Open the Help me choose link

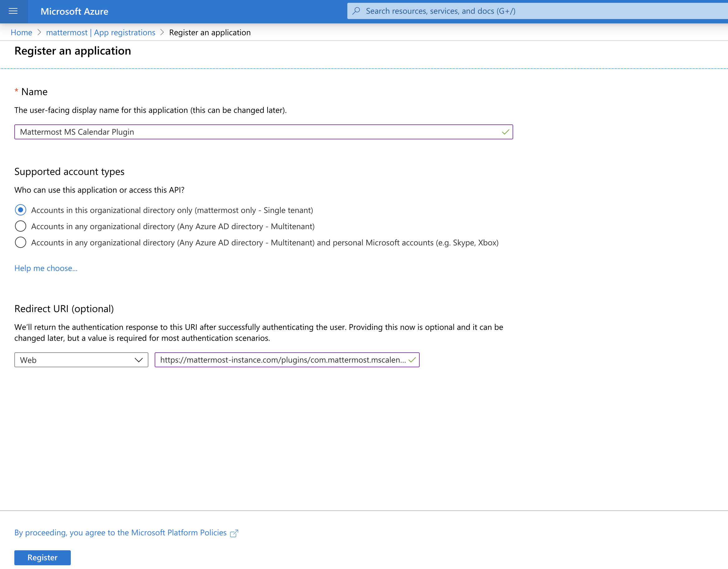(46, 268)
